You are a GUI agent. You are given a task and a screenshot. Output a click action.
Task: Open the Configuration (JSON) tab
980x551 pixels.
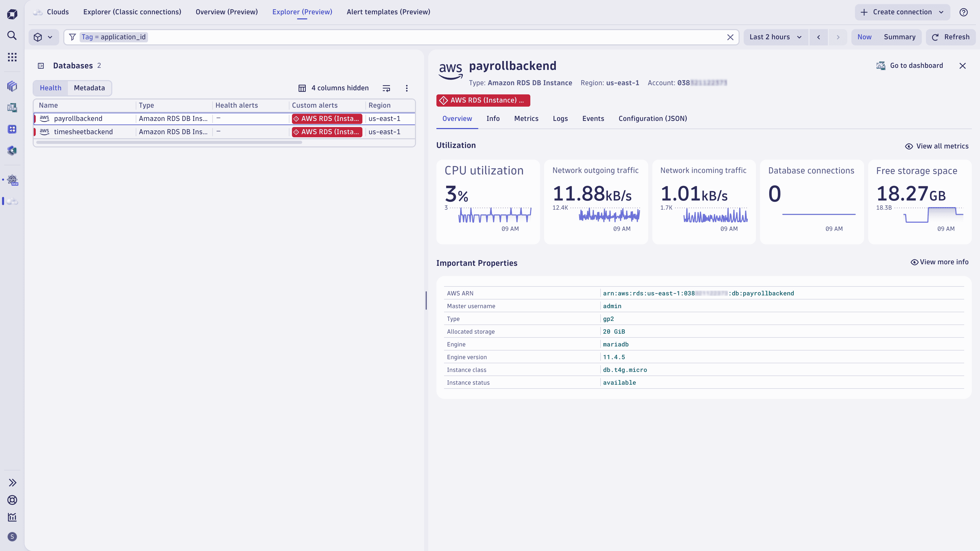[x=653, y=119]
